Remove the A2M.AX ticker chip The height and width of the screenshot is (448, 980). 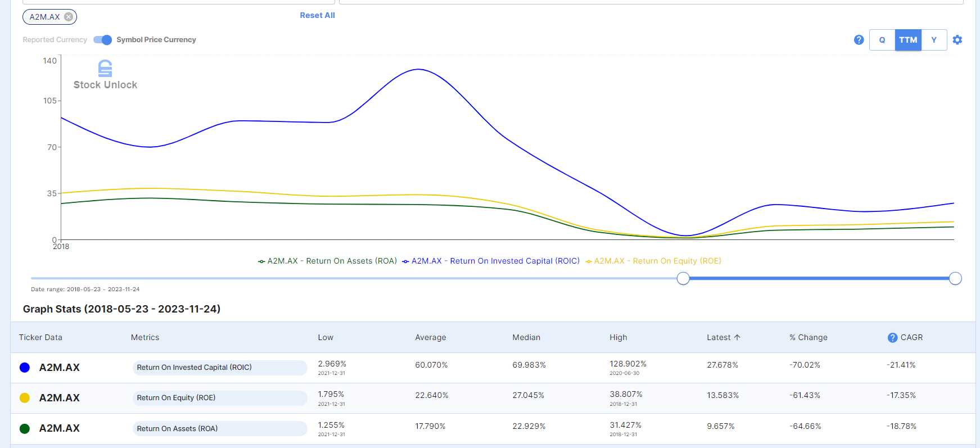69,17
